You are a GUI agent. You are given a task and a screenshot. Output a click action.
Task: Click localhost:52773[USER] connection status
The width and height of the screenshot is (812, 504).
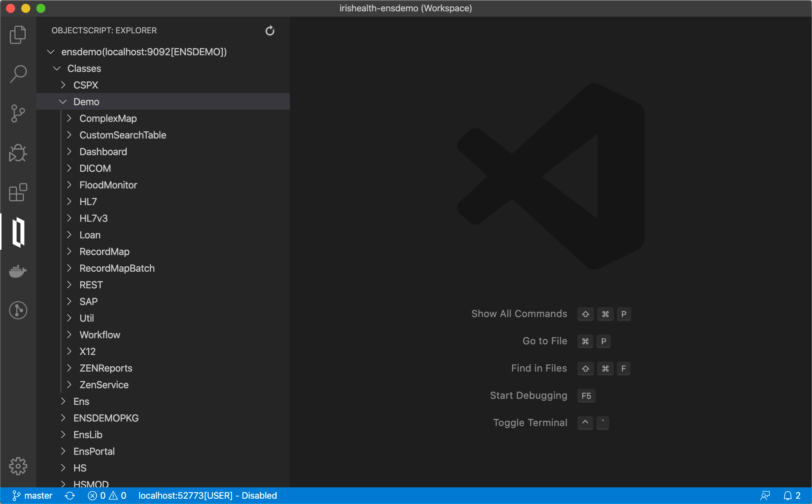point(208,496)
